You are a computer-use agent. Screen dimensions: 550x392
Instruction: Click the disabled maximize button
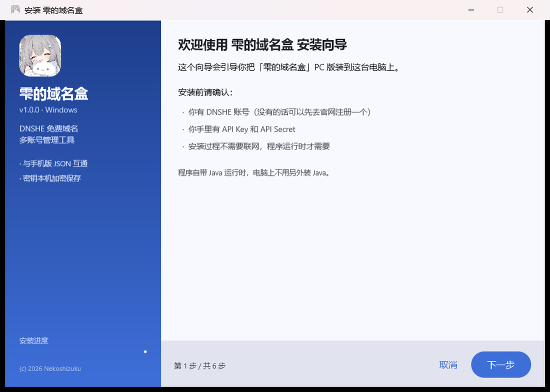pos(500,10)
